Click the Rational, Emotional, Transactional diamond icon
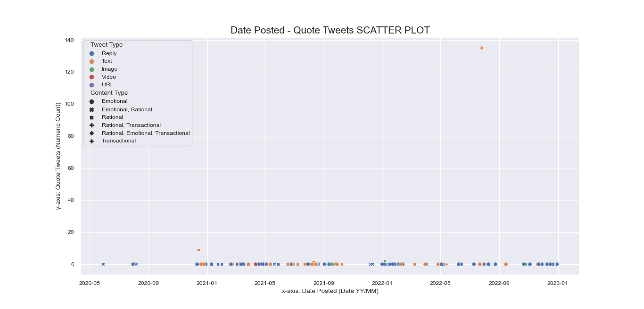This screenshot has height=309, width=644. (x=91, y=133)
